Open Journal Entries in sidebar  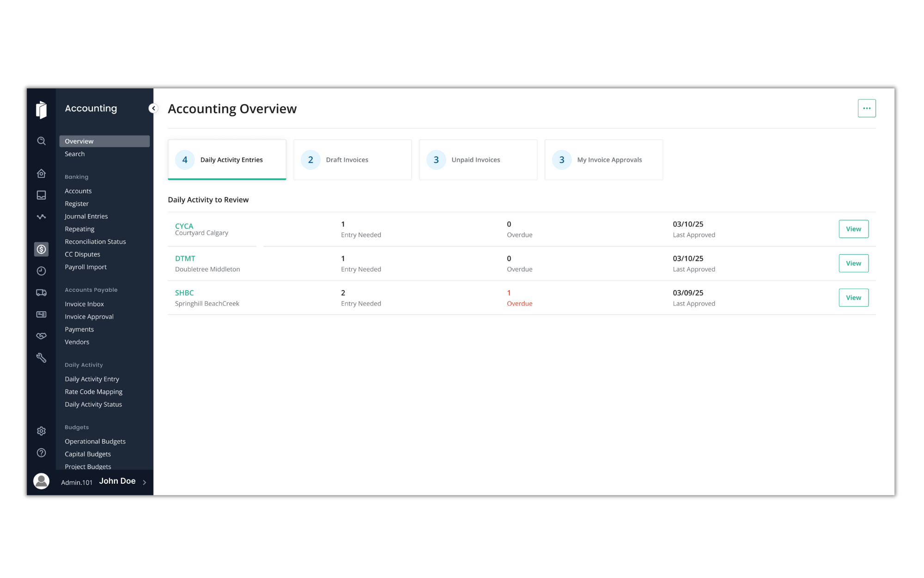tap(86, 216)
